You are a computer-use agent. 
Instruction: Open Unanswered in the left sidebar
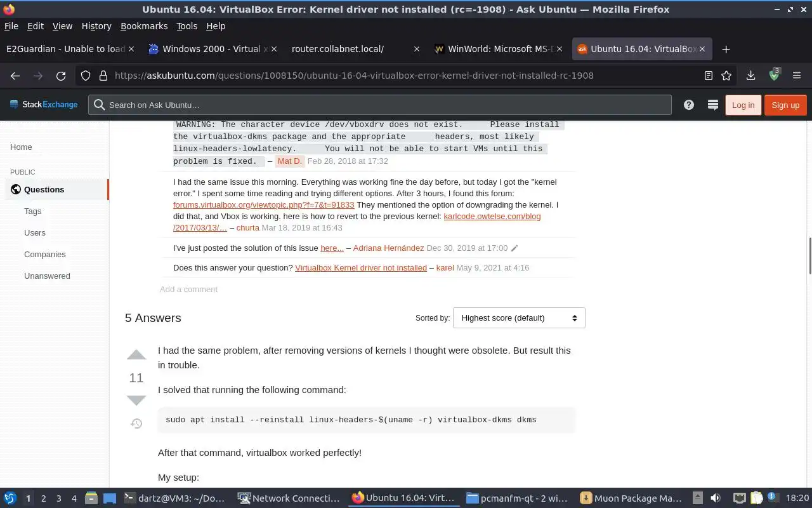coord(47,276)
